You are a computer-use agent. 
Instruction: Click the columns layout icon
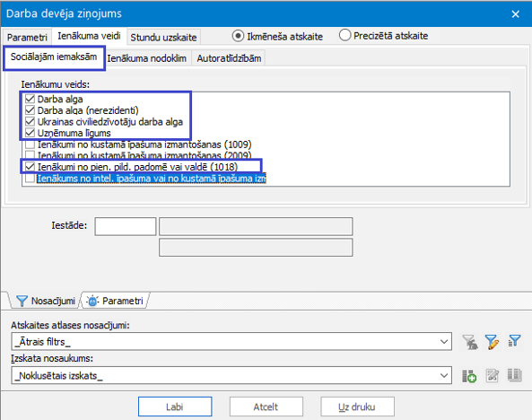[x=514, y=375]
